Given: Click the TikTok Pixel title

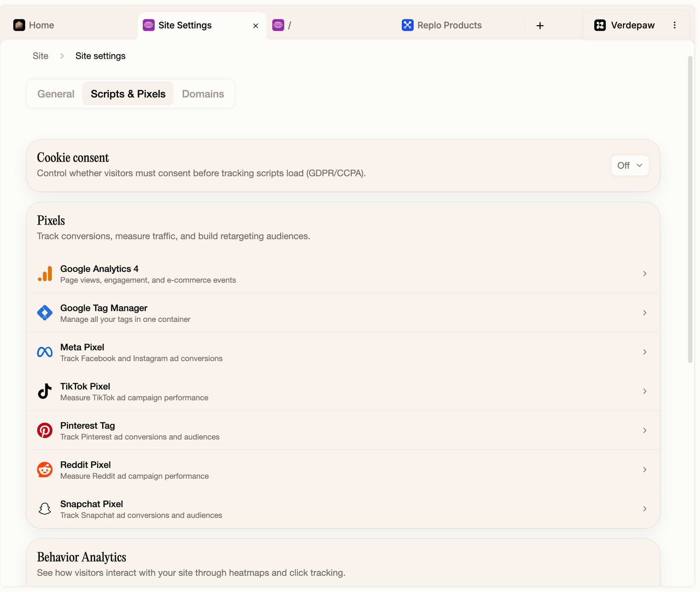Looking at the screenshot, I should 85,386.
